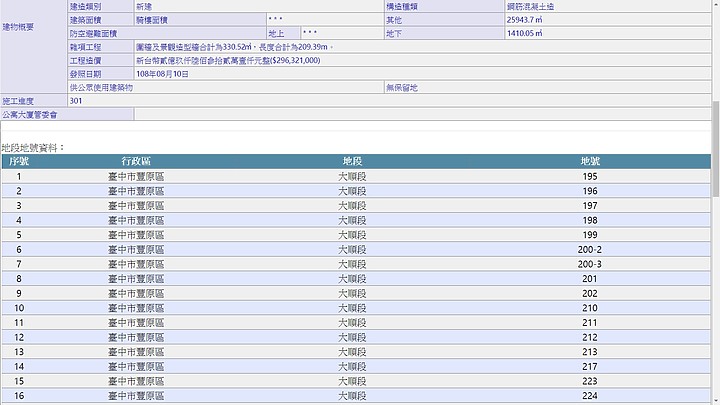Click the '構造種類' label cell
The width and height of the screenshot is (720, 405).
pyautogui.click(x=444, y=6)
